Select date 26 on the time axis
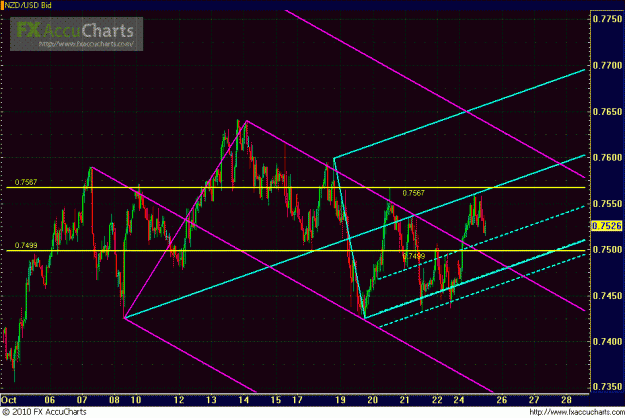The width and height of the screenshot is (625, 418). click(x=502, y=400)
